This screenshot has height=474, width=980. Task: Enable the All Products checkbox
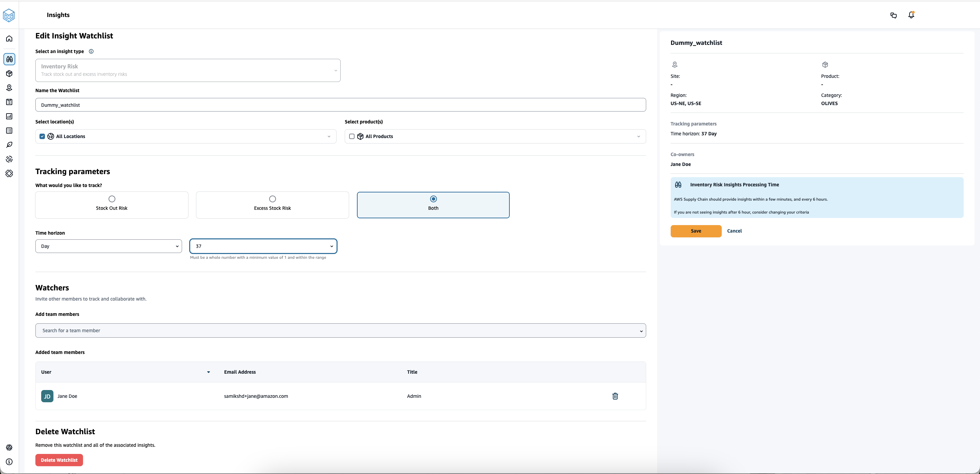pos(352,136)
